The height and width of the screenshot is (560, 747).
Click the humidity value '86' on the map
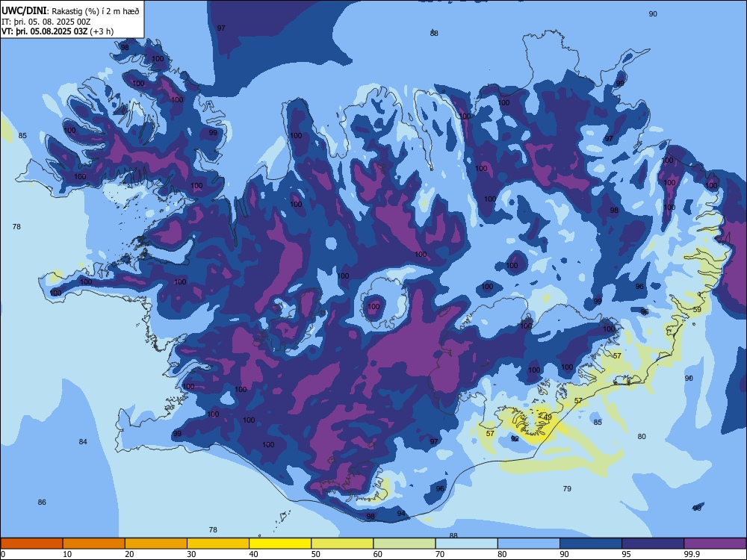coord(42,503)
